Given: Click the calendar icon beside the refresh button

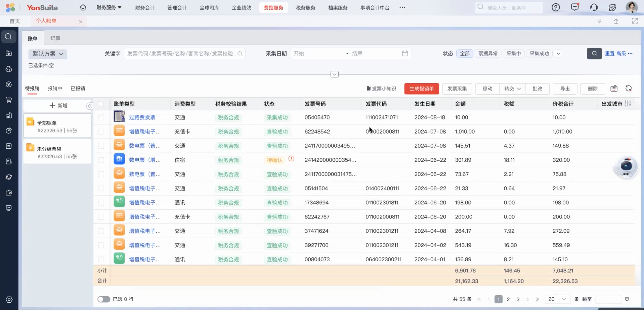Looking at the screenshot, I should 614,89.
